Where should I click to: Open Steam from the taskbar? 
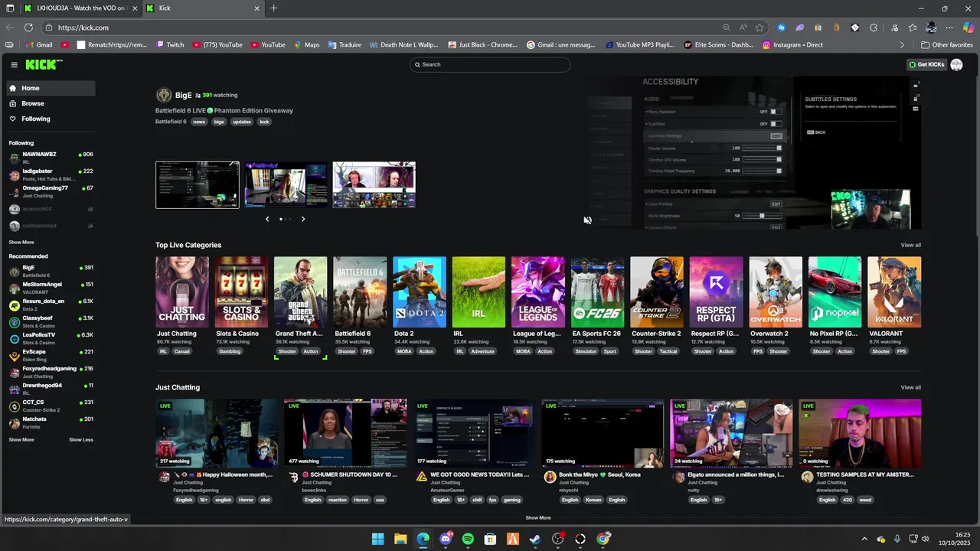[535, 539]
